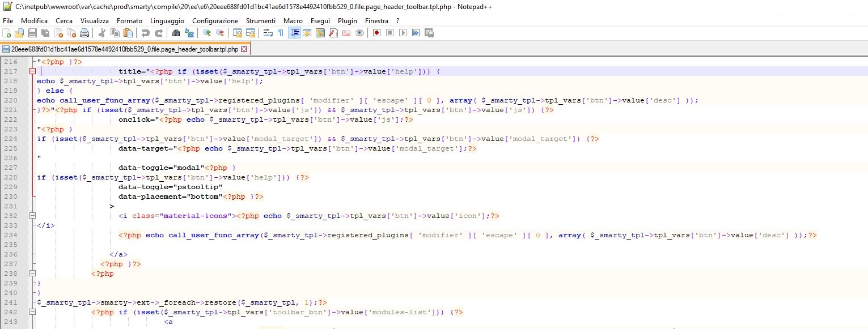Toggle synchronized vertical scrolling icon

[238, 33]
